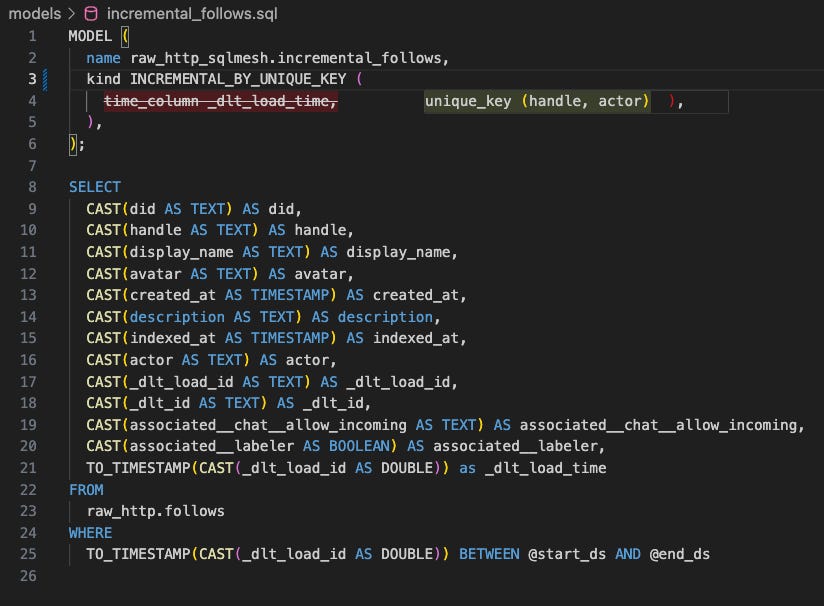Click 'description' alias at end of line 14
This screenshot has width=824, height=606.
[x=385, y=317]
